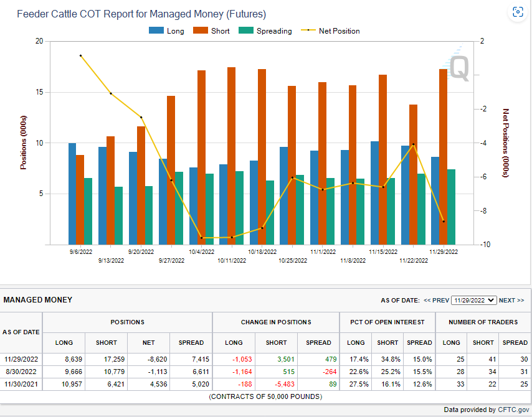Toggle the Spreading series green legend swatch
The height and width of the screenshot is (417, 532).
[246, 30]
